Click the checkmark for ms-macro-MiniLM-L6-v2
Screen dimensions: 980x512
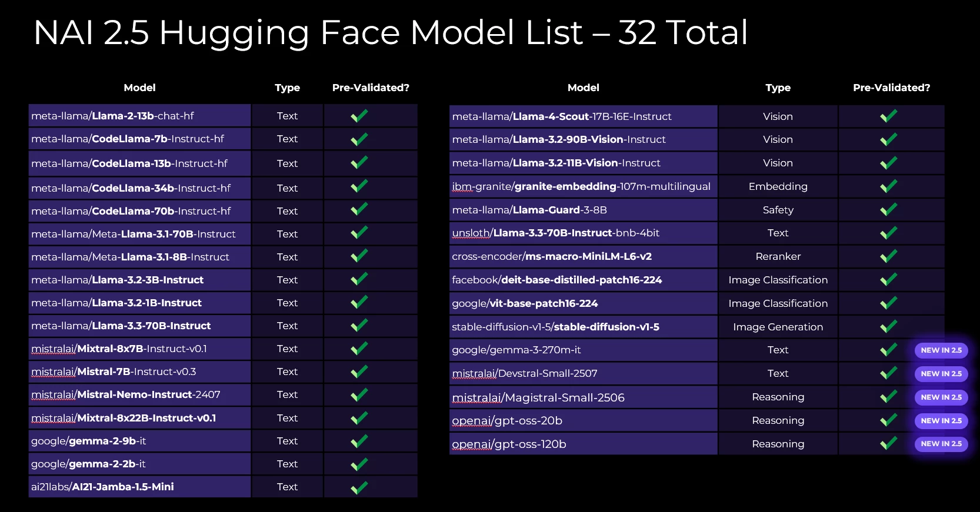[889, 256]
